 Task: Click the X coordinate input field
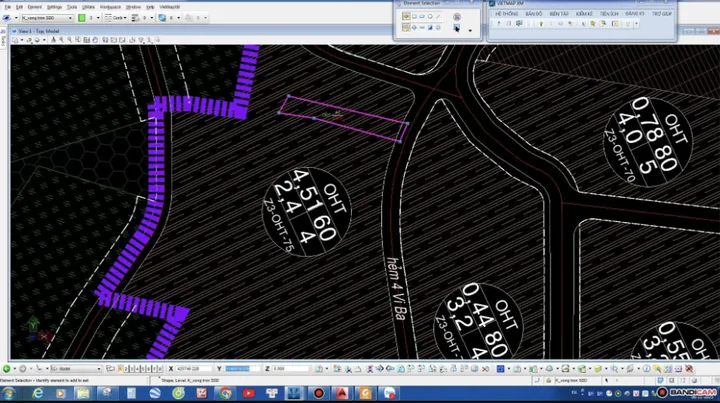[x=194, y=369]
